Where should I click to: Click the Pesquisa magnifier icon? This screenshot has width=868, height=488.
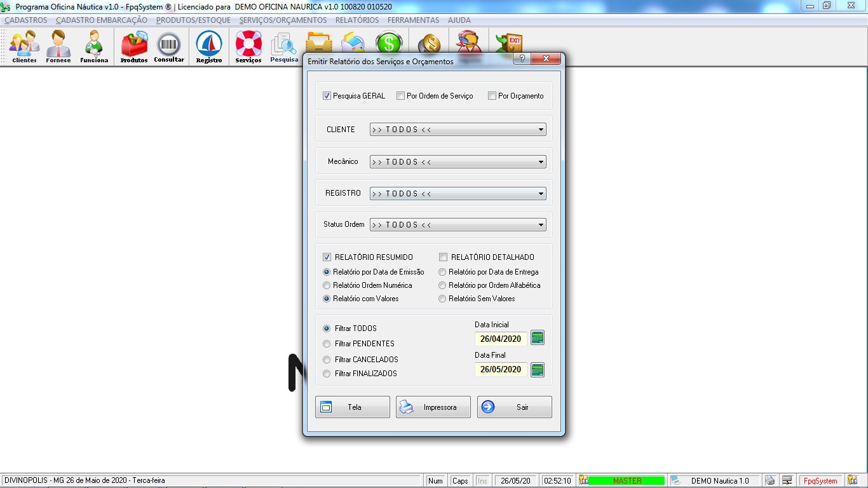[284, 47]
